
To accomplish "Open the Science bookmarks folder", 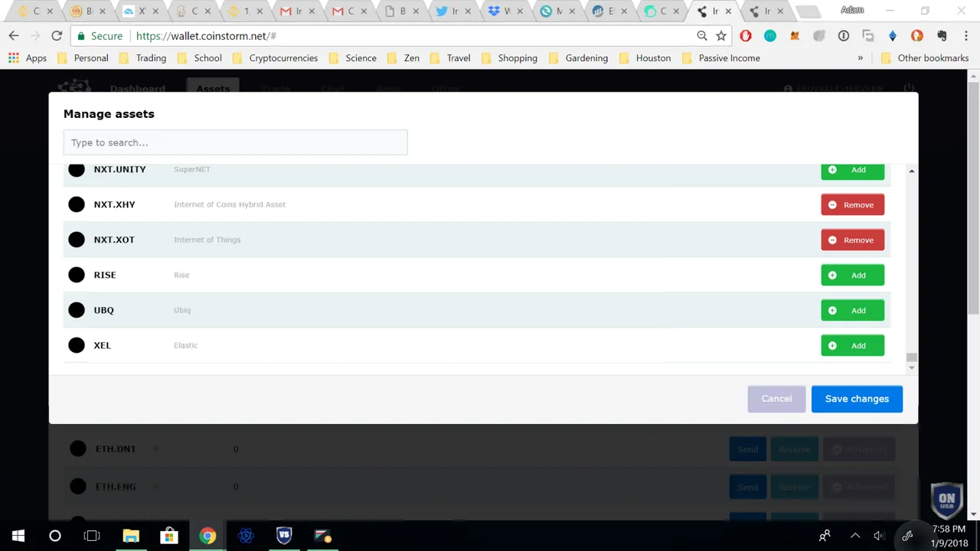I will [352, 58].
